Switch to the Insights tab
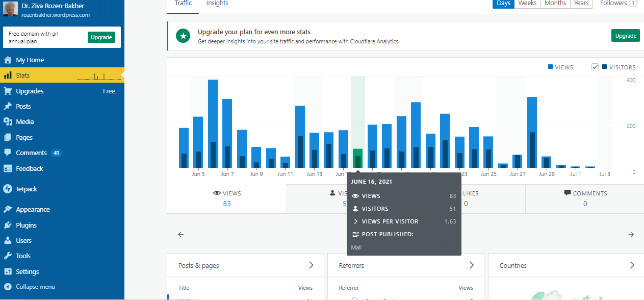This screenshot has height=300, width=644. [x=217, y=4]
